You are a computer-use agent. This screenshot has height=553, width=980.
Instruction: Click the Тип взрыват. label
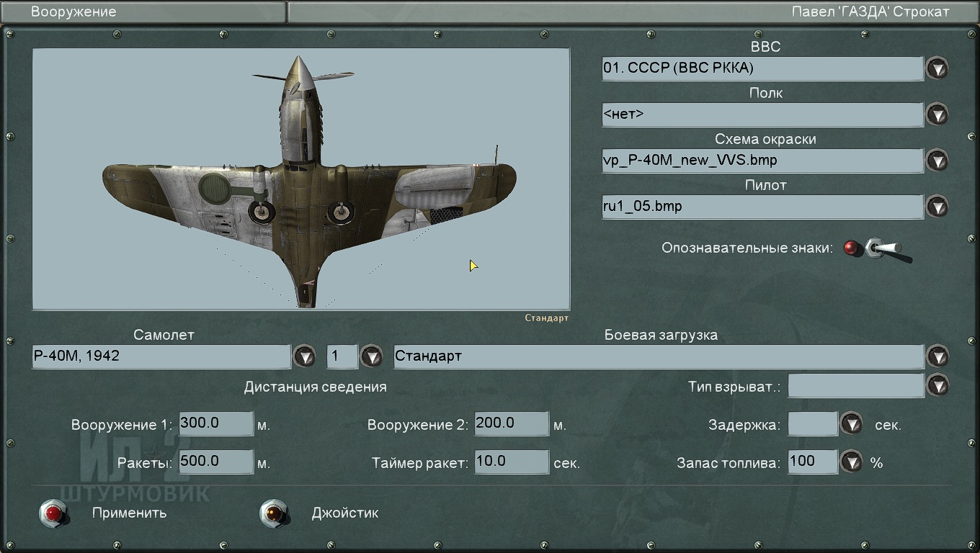734,387
